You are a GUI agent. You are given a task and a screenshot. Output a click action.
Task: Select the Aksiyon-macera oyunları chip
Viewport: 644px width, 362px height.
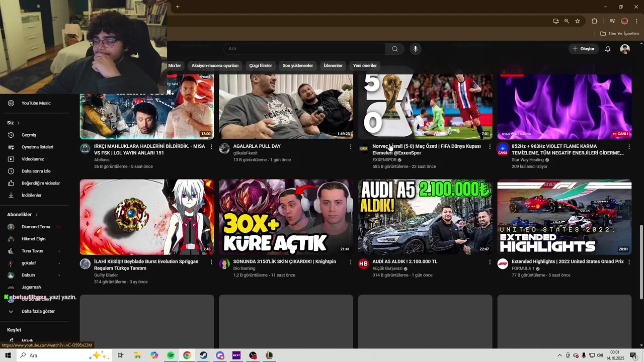(x=215, y=65)
